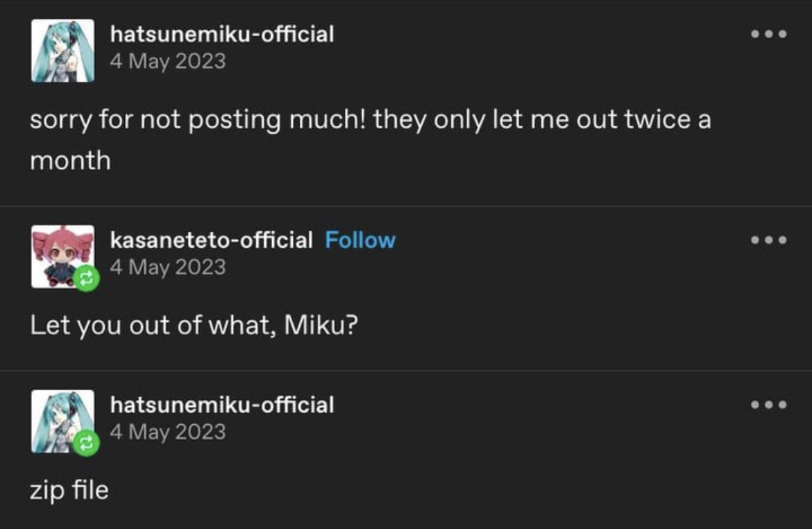This screenshot has height=529, width=812.
Task: Open options menu on first hatsunemiku-official post
Action: click(768, 34)
